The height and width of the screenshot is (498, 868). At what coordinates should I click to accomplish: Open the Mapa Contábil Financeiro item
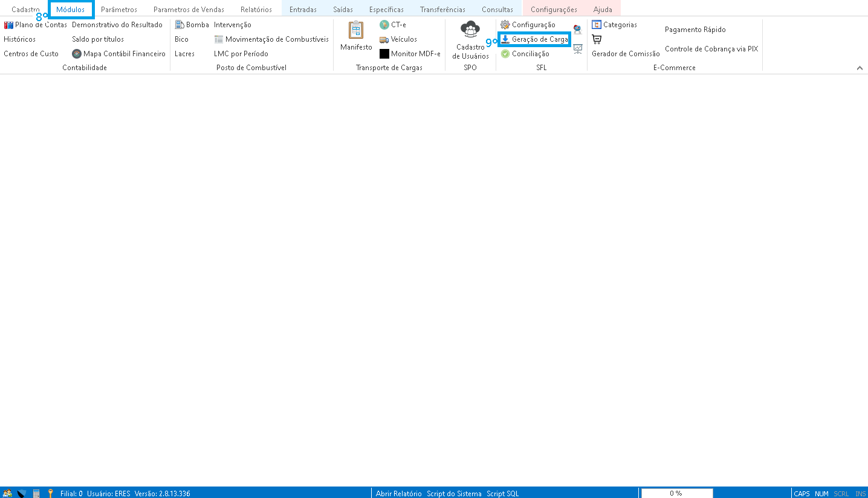(118, 54)
